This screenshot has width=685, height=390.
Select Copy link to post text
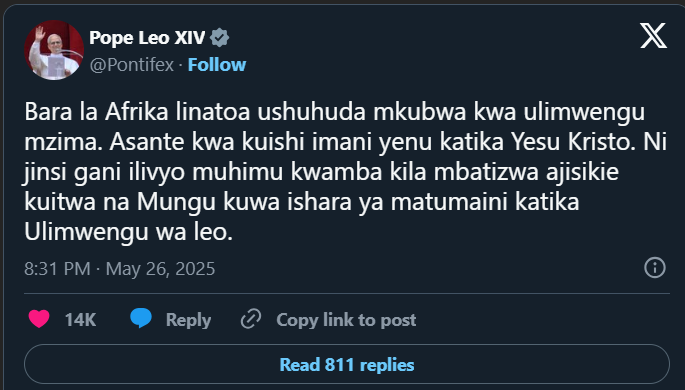346,320
